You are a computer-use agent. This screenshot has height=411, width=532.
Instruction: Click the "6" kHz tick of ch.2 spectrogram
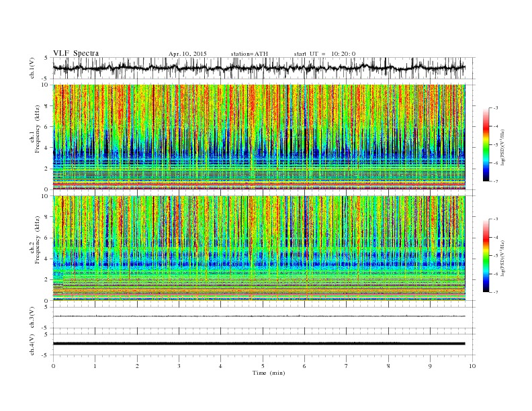46,238
